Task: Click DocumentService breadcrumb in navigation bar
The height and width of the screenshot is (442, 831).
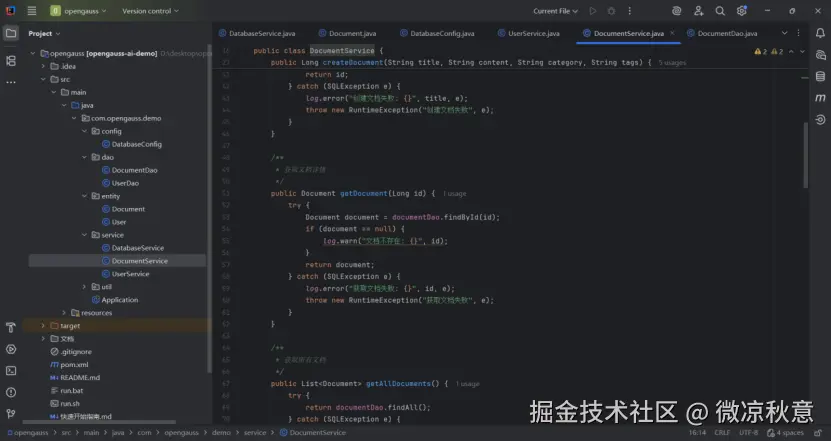Action: point(313,432)
